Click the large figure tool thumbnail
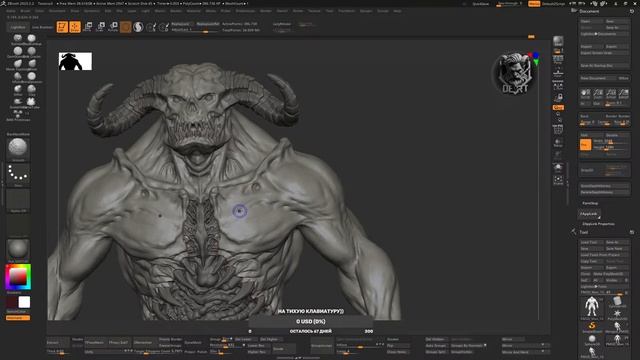The height and width of the screenshot is (360, 640). pos(592,307)
